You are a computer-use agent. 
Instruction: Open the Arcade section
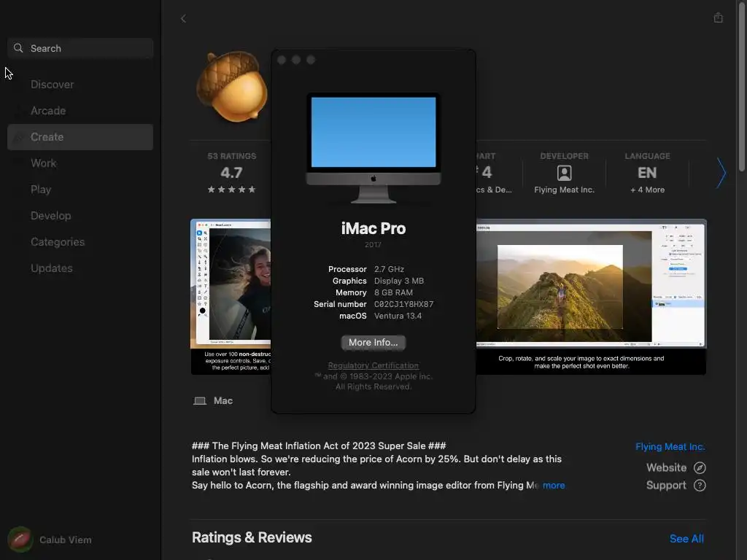(48, 111)
